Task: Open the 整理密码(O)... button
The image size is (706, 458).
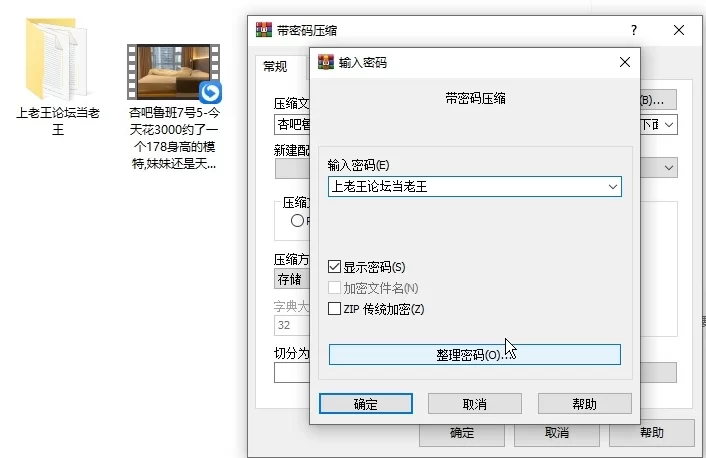Action: [x=475, y=354]
